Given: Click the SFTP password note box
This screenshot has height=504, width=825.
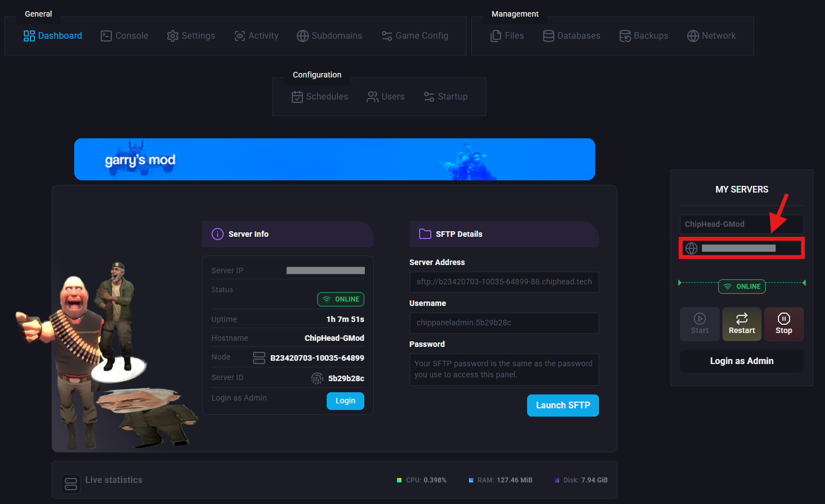Looking at the screenshot, I should point(504,370).
